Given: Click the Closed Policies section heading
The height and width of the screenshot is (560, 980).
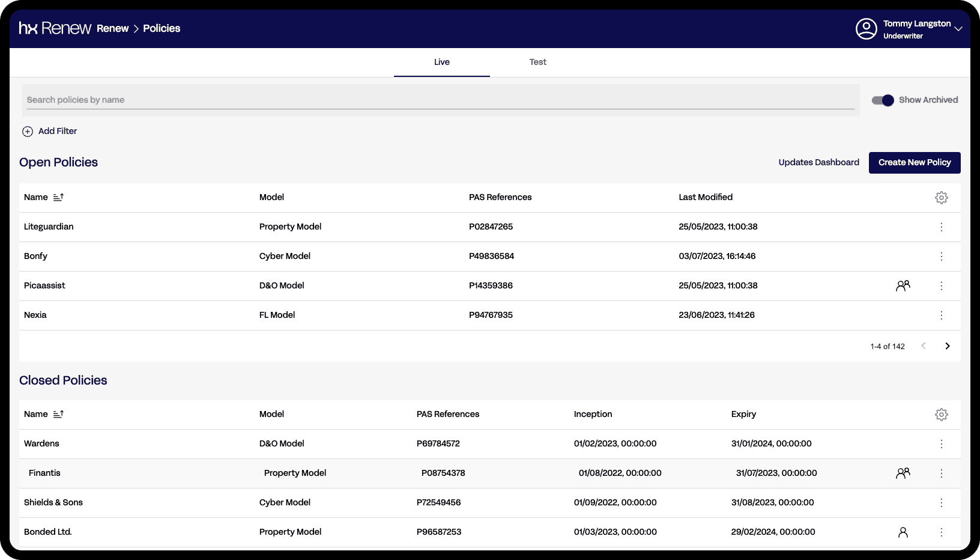Looking at the screenshot, I should click(63, 380).
